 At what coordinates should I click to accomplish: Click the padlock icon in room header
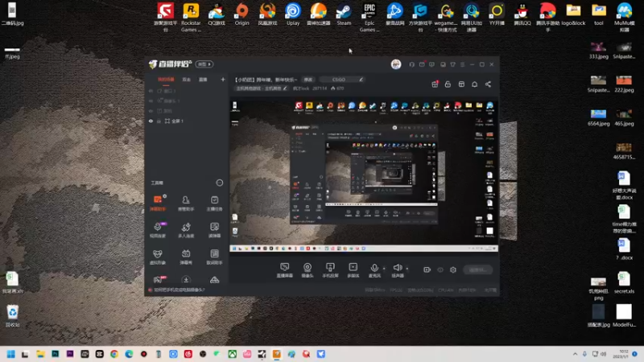point(448,84)
